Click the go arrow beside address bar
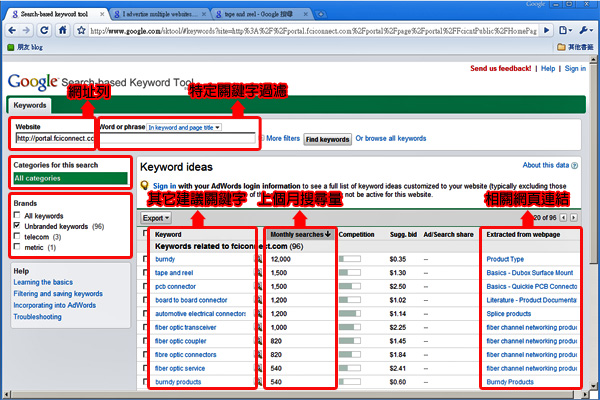This screenshot has height=400, width=600. [546, 30]
